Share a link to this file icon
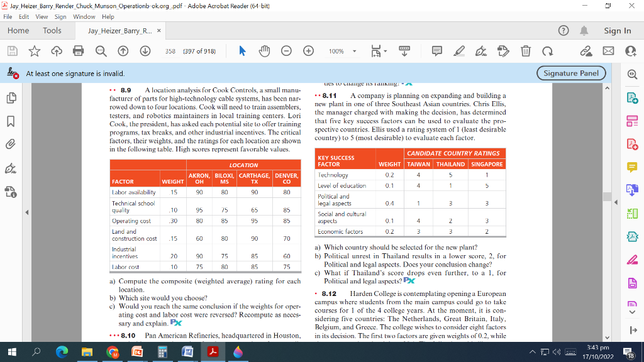644x362 pixels. tap(586, 51)
